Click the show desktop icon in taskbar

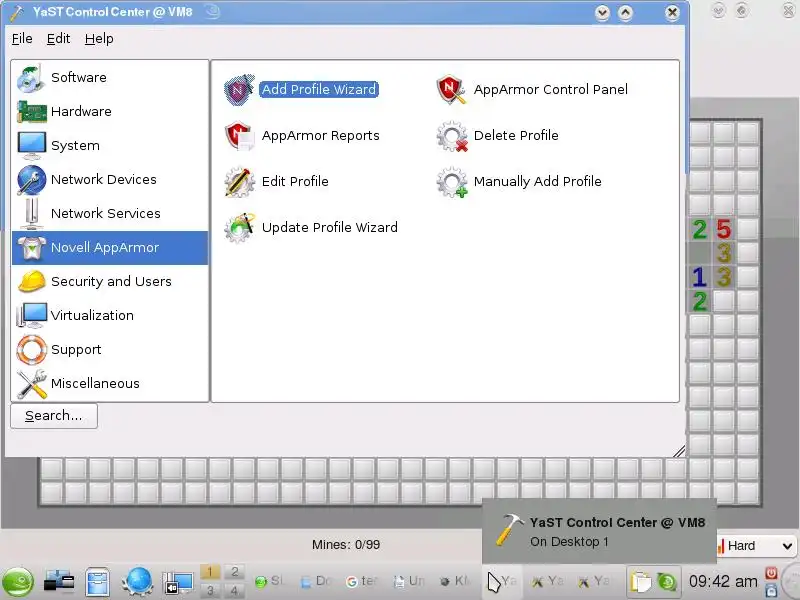click(x=178, y=582)
